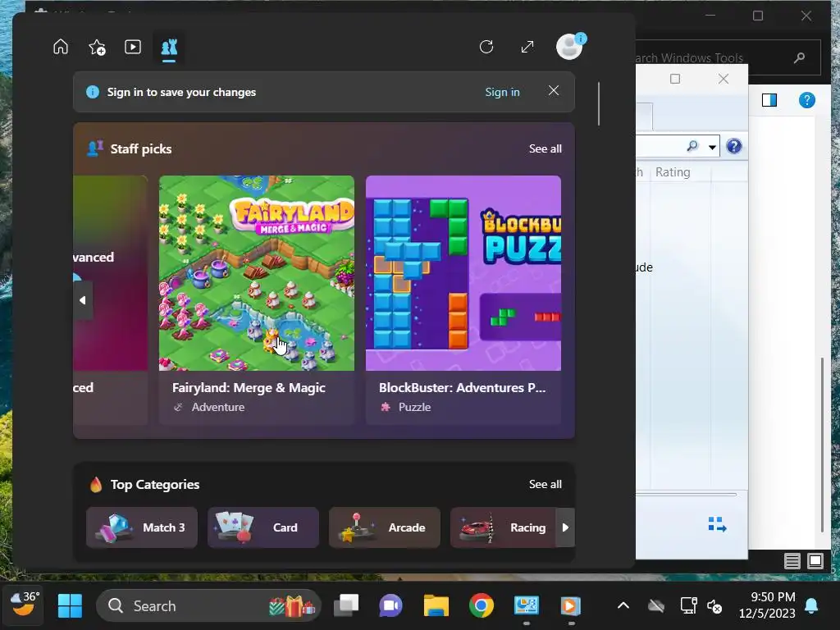
Task: Open the add-favorites star tab
Action: coord(97,47)
